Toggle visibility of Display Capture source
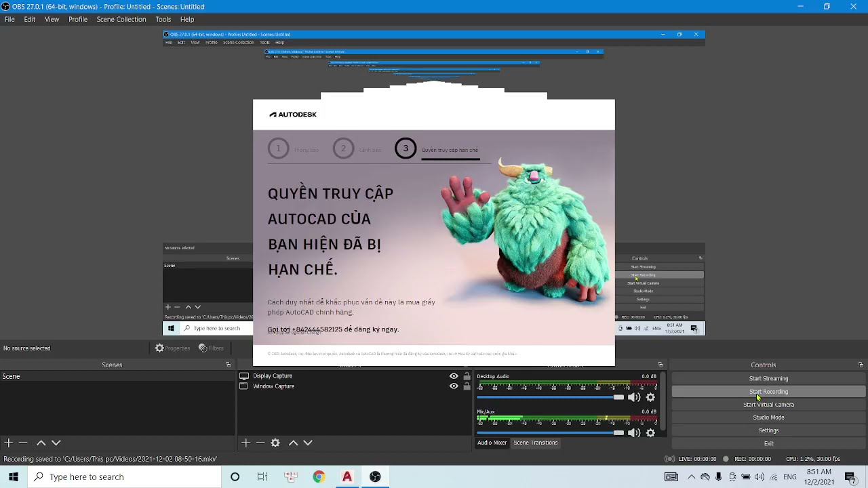The image size is (868, 488). tap(454, 376)
